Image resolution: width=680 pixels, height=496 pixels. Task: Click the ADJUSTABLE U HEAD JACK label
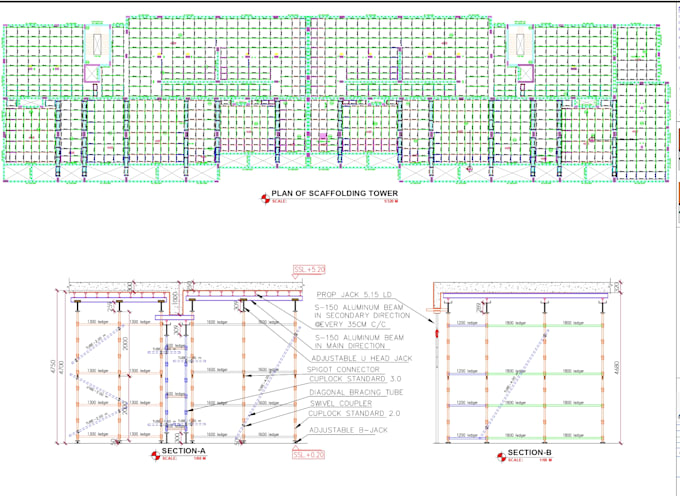[362, 359]
